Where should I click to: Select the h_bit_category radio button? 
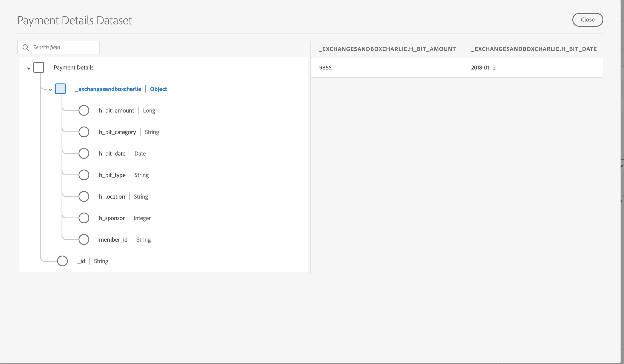(x=84, y=132)
